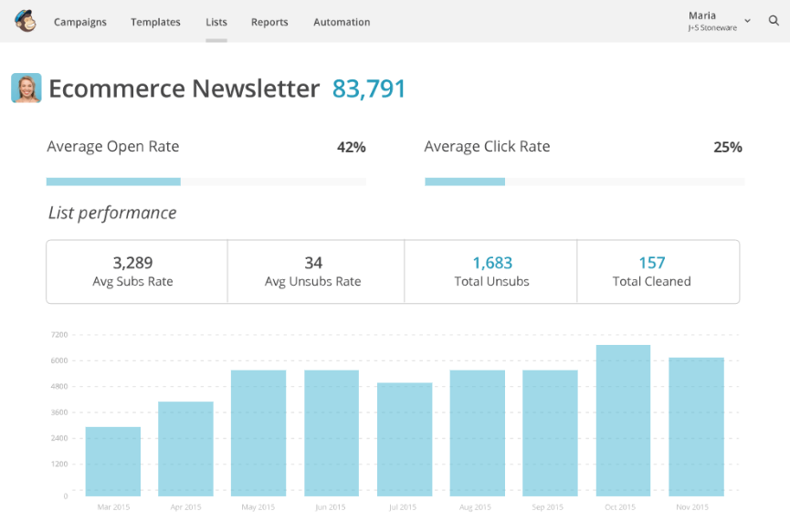This screenshot has width=790, height=532.
Task: Select the Avg Subs Rate stat box
Action: [133, 271]
